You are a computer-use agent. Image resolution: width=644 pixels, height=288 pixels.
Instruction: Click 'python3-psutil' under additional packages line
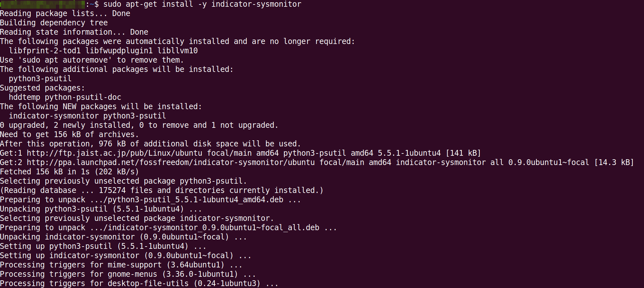pyautogui.click(x=40, y=79)
